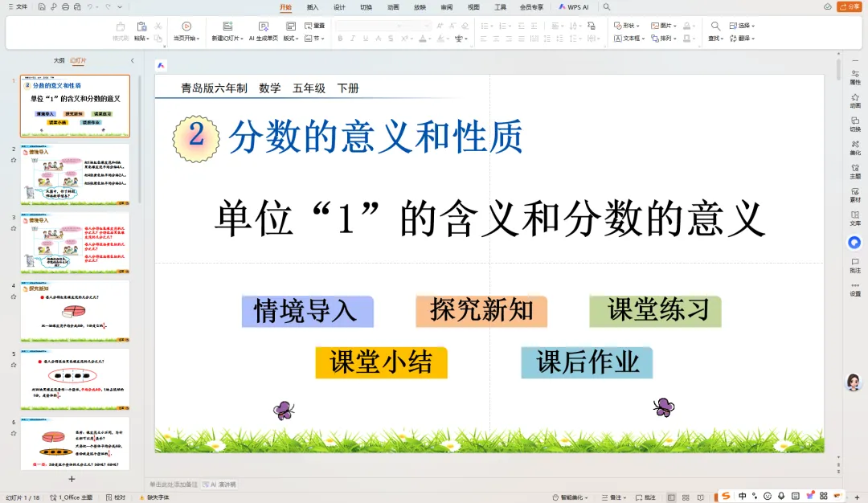868x503 pixels.
Task: Switch to the 设计 ribbon tab
Action: click(339, 7)
